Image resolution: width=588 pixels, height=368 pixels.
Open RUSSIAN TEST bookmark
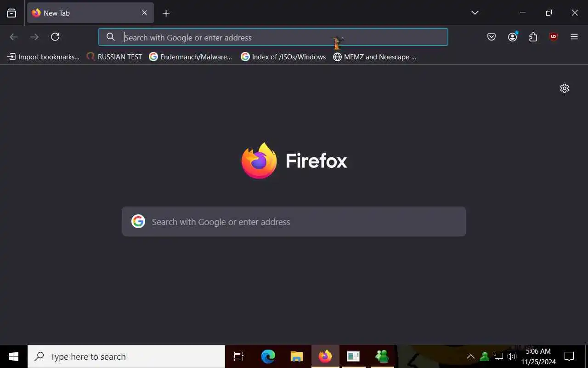pos(114,57)
